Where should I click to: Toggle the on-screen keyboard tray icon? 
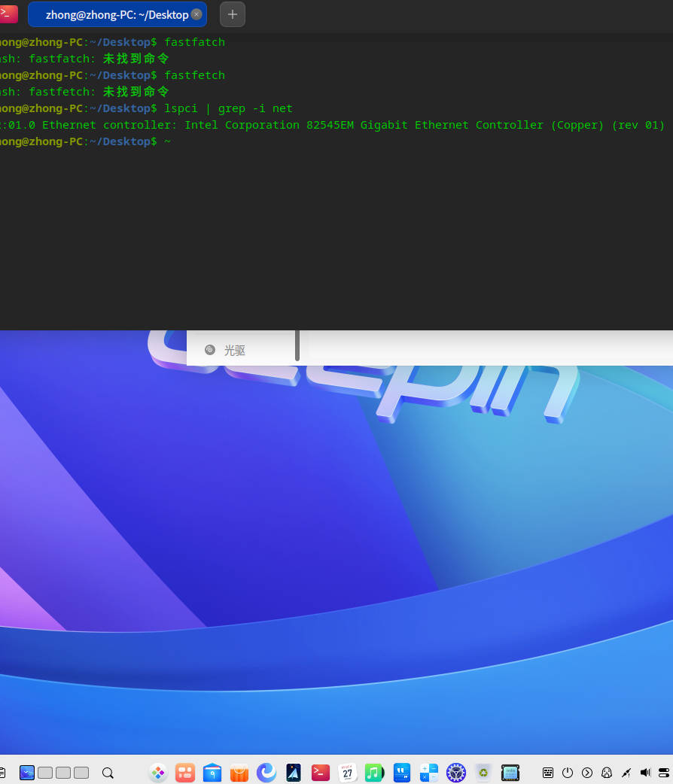pos(548,773)
